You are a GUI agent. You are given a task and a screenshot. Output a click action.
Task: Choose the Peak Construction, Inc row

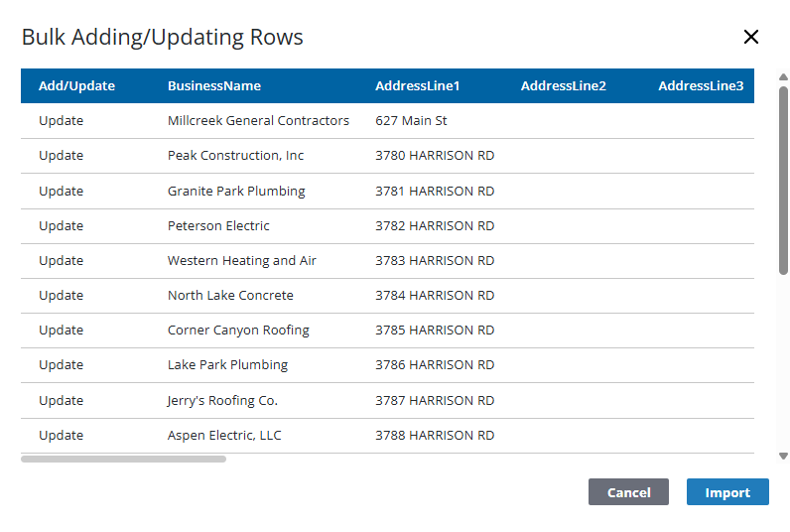coord(235,156)
